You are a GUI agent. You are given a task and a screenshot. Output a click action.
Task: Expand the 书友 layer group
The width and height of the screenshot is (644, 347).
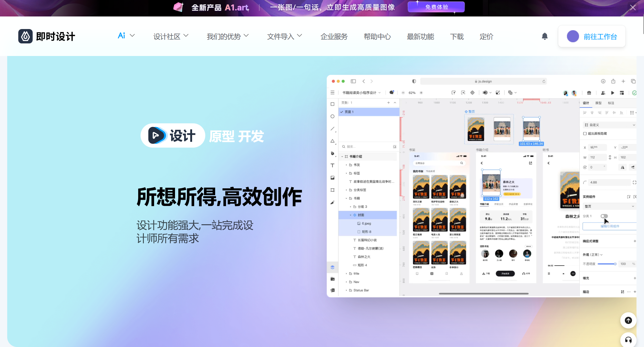pyautogui.click(x=346, y=165)
